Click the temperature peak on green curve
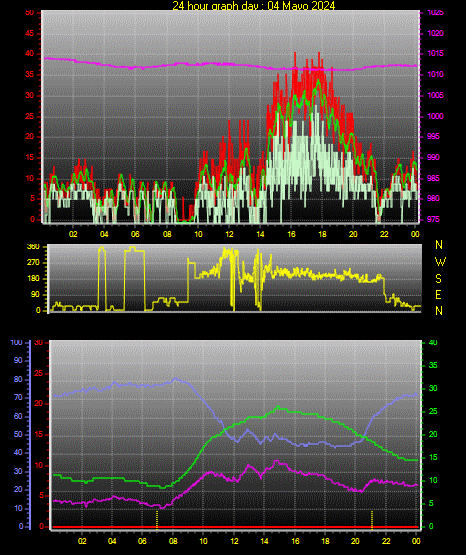Viewport: 466px width, 555px height. 278,407
